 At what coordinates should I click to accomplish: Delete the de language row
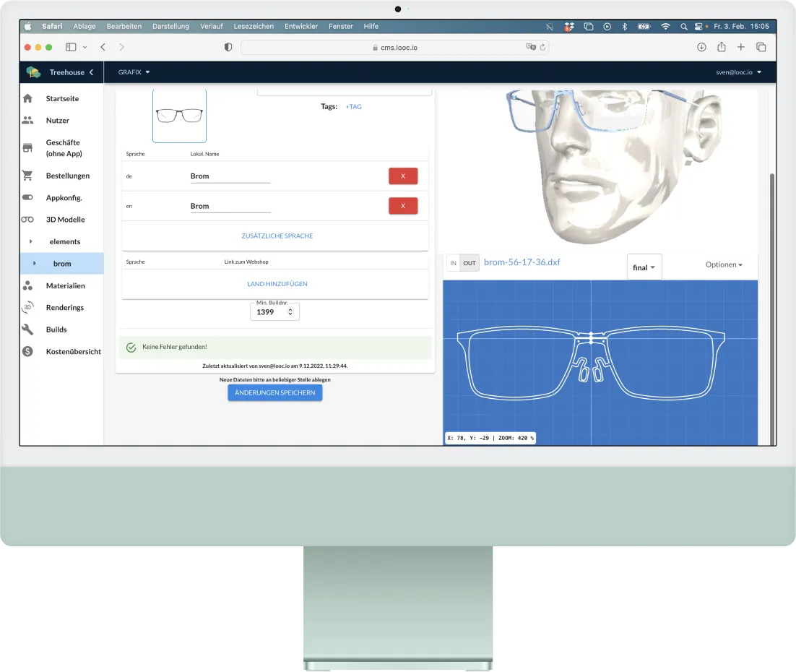pos(403,176)
